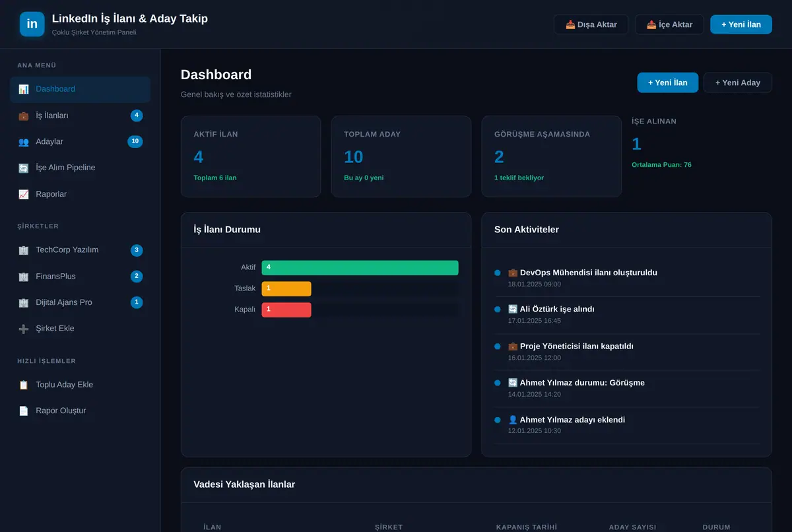Click the person icon in Ahmet Yılmaz adayı eklendi
792x532 pixels.
(x=513, y=420)
